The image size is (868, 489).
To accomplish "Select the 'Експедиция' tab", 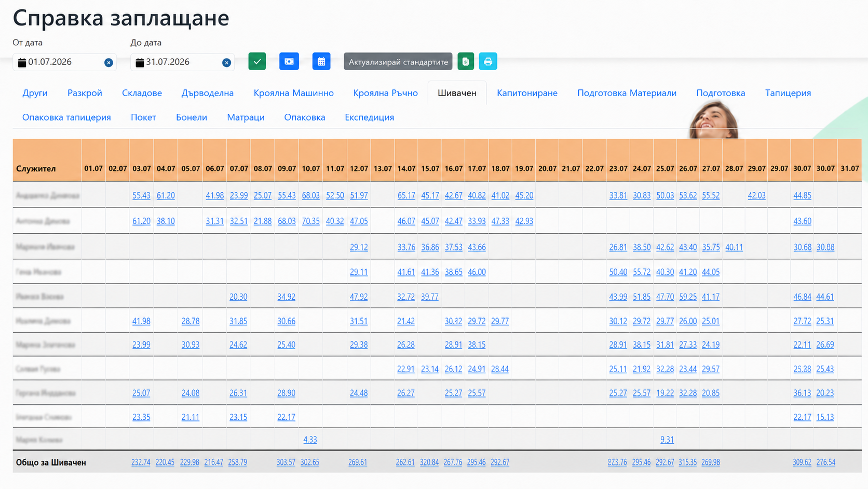I will point(369,117).
